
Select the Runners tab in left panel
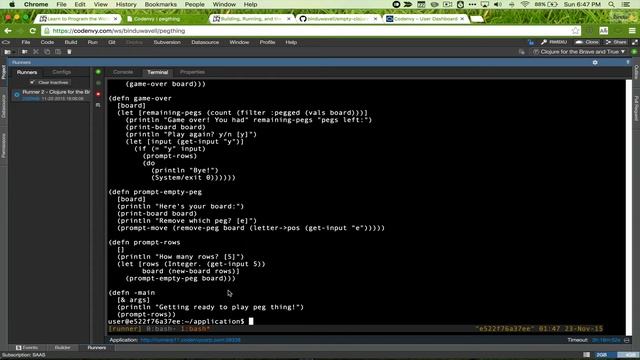pyautogui.click(x=27, y=72)
